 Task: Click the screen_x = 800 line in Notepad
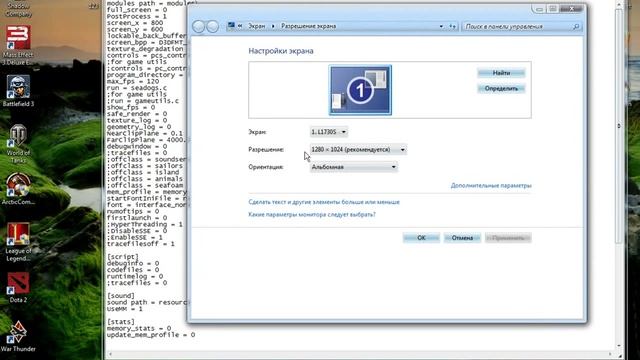click(135, 23)
